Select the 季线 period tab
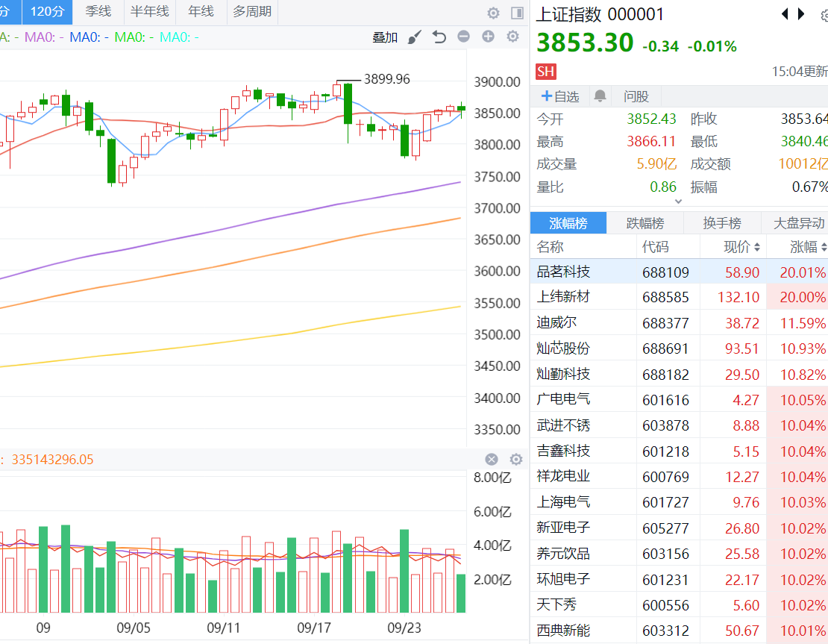The height and width of the screenshot is (644, 828). click(x=98, y=12)
